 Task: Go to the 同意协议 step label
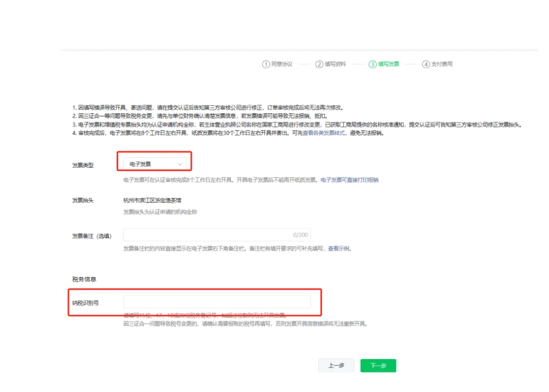coord(282,64)
